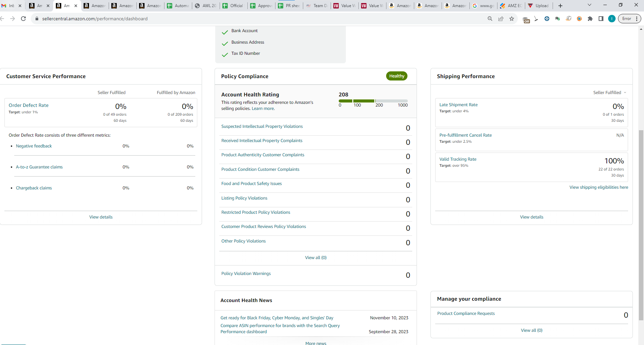Open the Negative feedback link
644x345 pixels.
point(34,146)
